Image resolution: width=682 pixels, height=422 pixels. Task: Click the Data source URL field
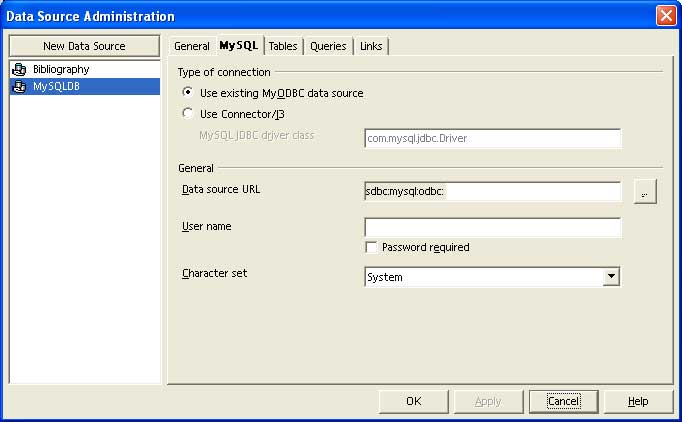[492, 192]
